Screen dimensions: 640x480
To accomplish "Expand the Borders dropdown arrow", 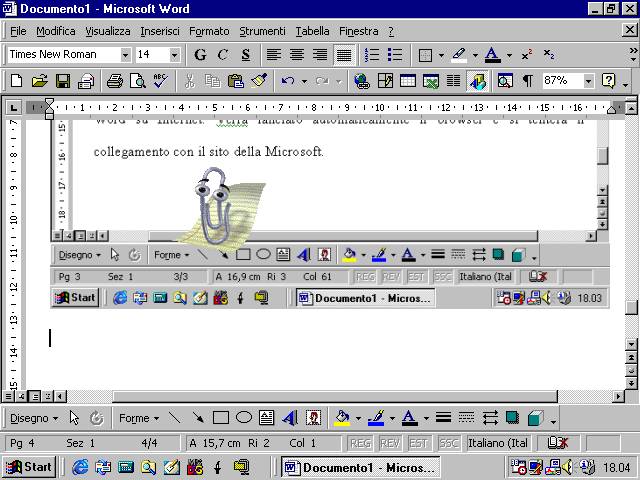I will 441,55.
